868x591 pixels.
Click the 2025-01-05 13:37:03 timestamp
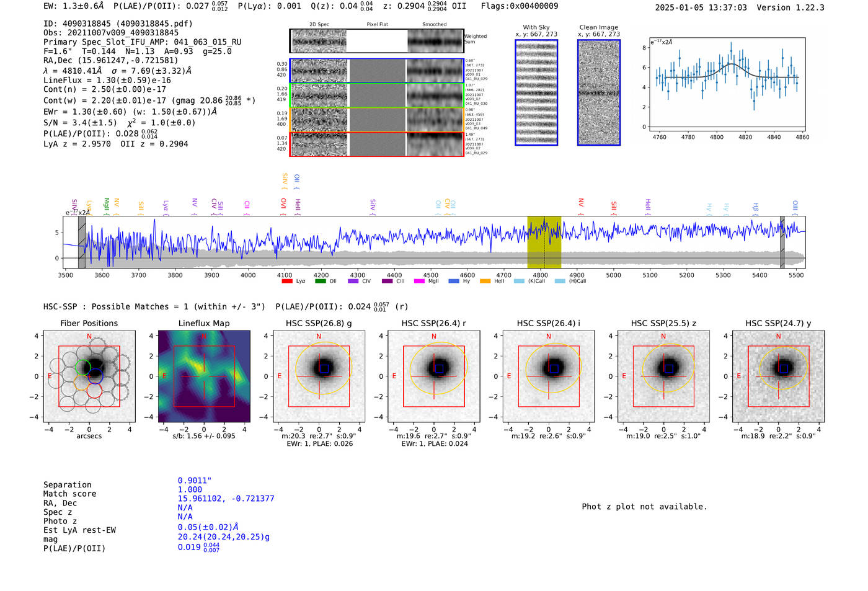tap(701, 7)
